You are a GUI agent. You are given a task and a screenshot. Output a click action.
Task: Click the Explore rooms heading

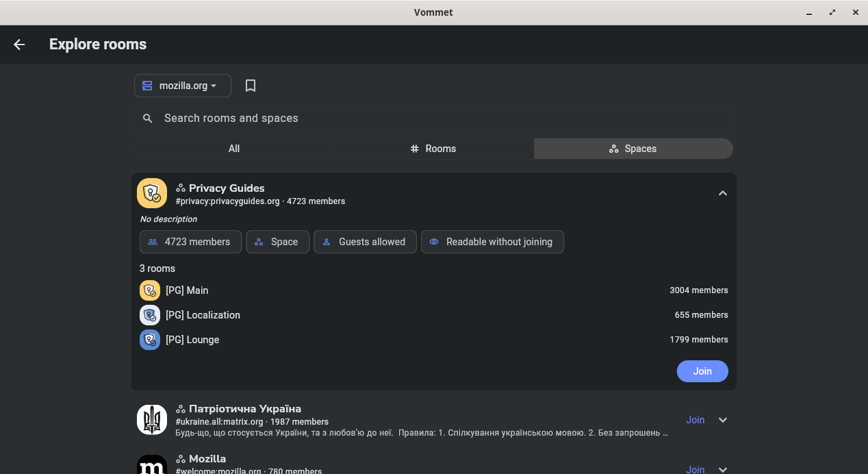(x=98, y=45)
